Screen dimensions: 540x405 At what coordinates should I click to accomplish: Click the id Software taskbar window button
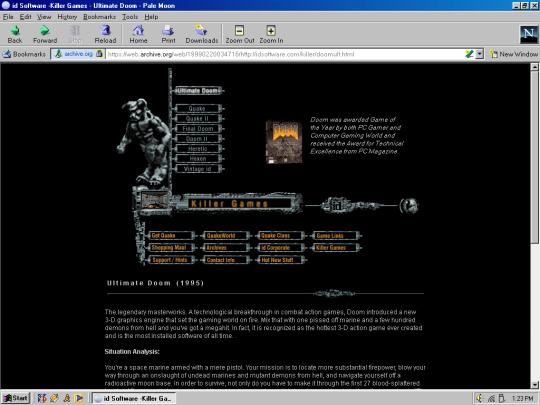tap(134, 398)
